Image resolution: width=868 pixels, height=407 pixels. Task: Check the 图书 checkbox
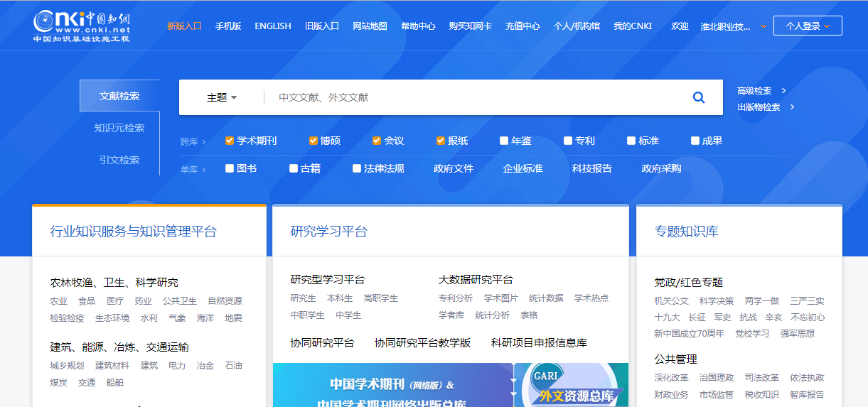pos(230,168)
